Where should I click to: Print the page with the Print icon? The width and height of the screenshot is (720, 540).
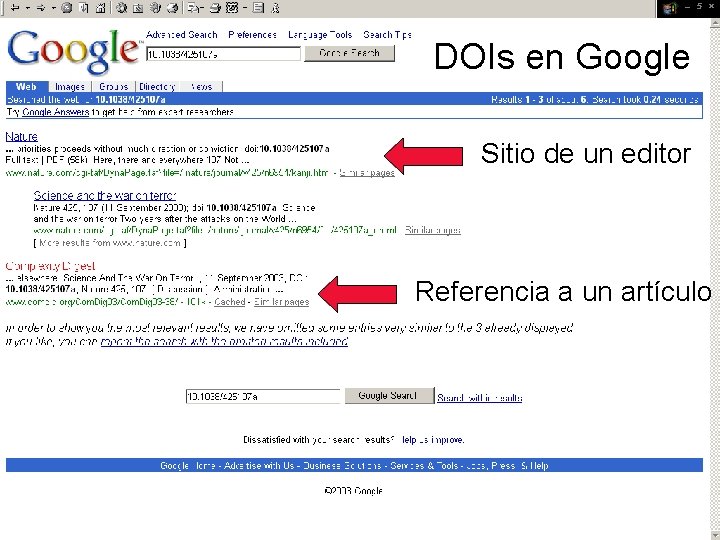click(x=215, y=8)
